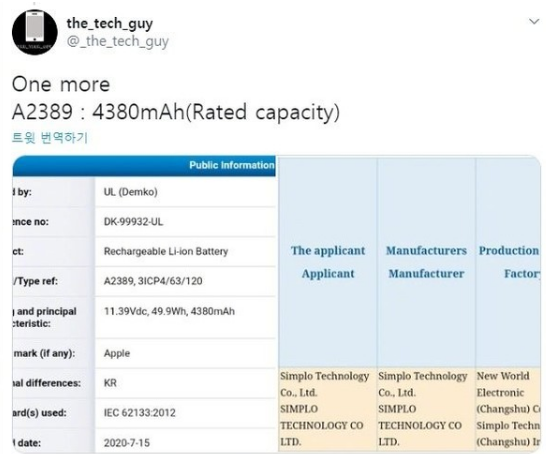Screen dimensions: 546x454
Task: Expand the tweet options chevron
Action: coord(534,22)
